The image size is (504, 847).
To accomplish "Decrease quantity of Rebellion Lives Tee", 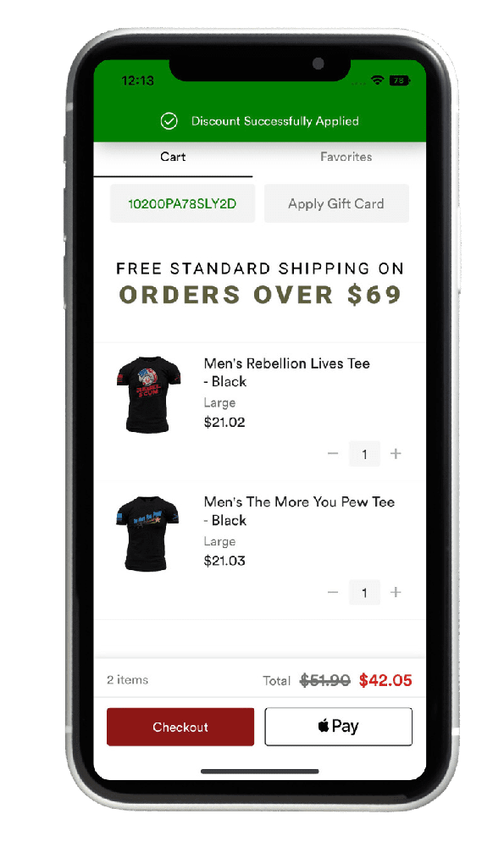I will pos(333,454).
